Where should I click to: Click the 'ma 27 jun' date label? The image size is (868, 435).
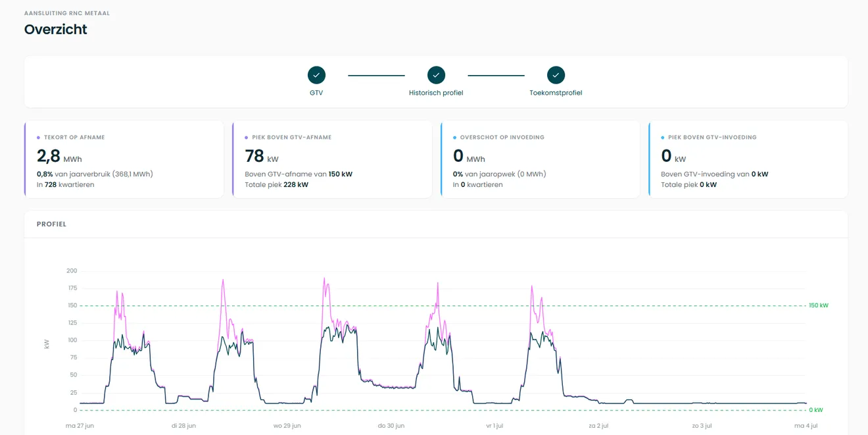80,426
